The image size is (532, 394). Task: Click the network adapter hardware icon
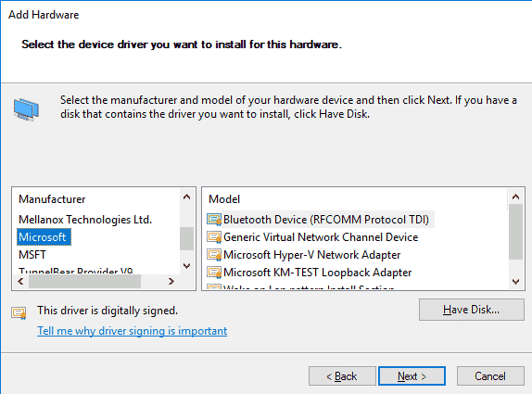pyautogui.click(x=26, y=109)
